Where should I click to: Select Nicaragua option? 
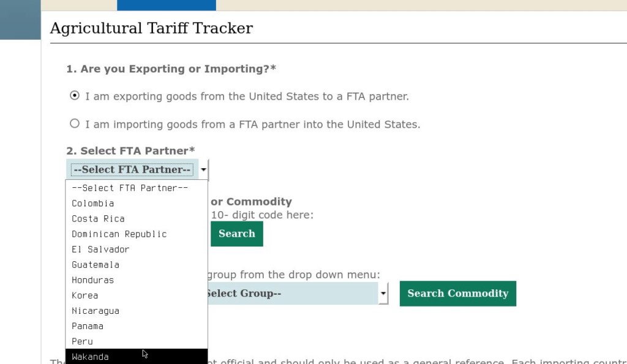[x=96, y=311]
